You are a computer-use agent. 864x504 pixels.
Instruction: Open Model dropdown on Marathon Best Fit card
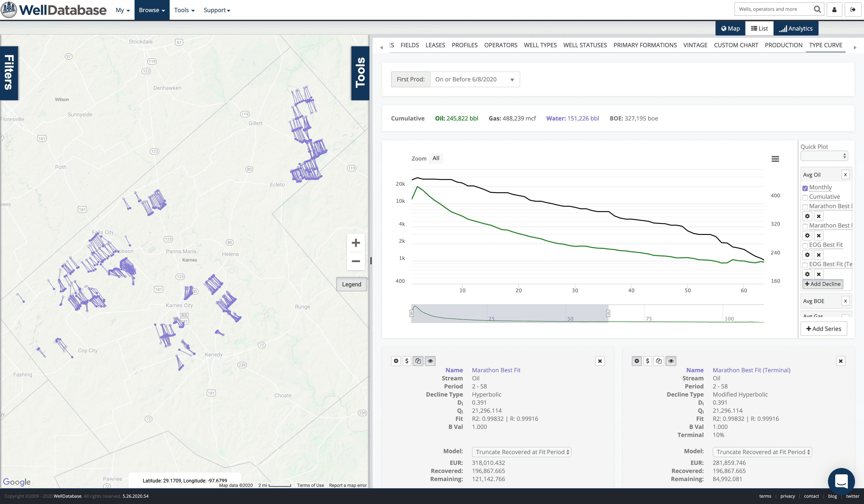pyautogui.click(x=521, y=452)
